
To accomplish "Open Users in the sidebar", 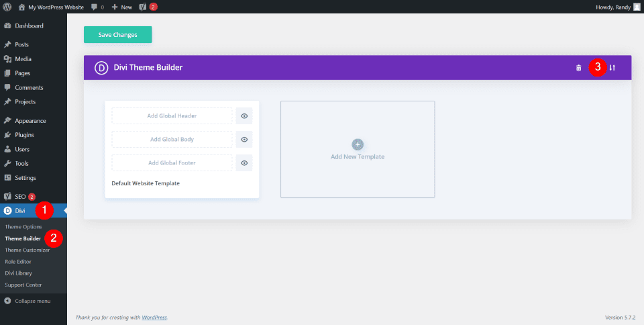I will [x=21, y=149].
